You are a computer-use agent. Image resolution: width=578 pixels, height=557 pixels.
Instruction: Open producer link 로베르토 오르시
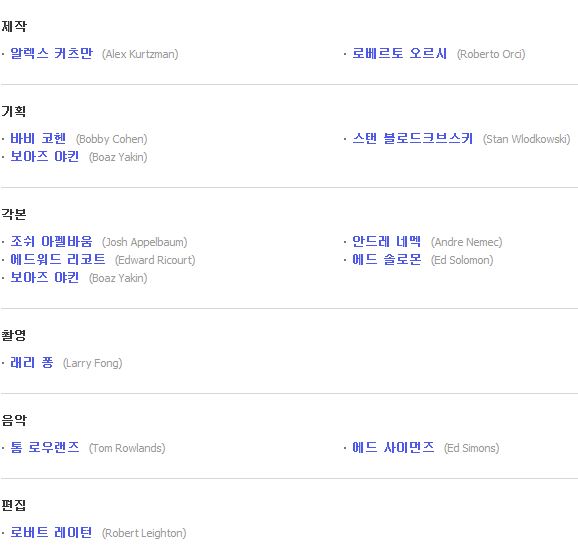pos(400,53)
